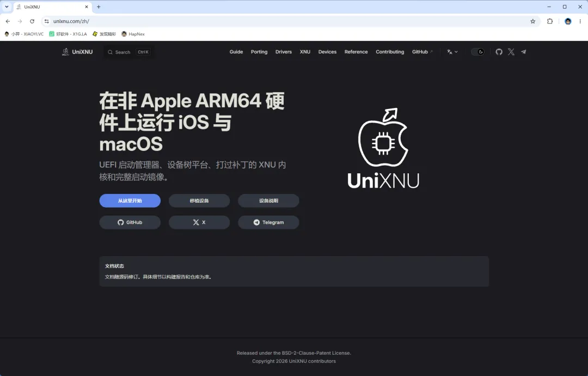Open a new browser tab
The image size is (588, 376).
tap(99, 7)
